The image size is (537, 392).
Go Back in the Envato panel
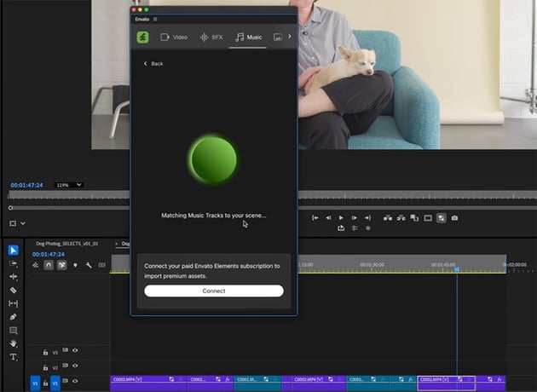(x=153, y=64)
